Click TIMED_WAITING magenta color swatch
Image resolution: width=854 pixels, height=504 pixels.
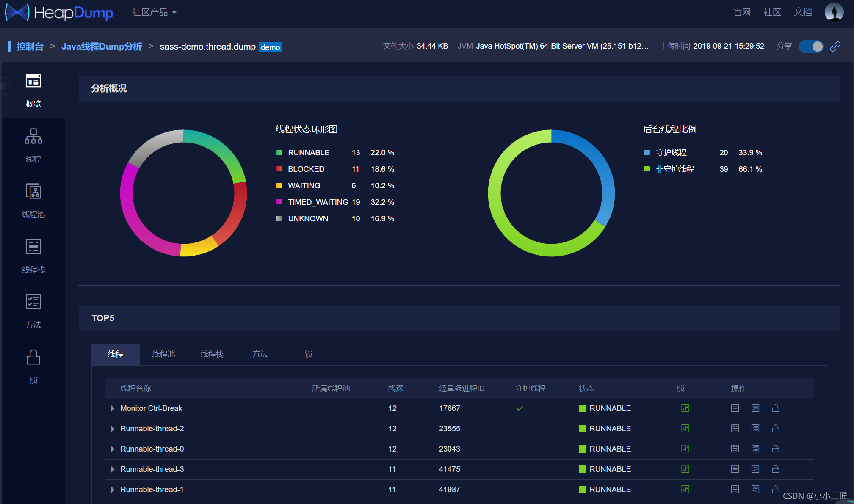[279, 202]
